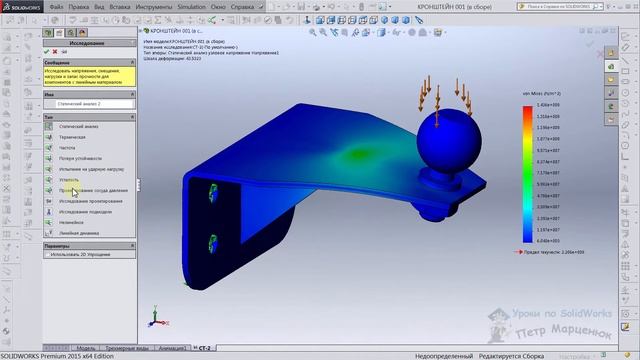The width and height of the screenshot is (640, 360).
Task: Select Исследование проектирования study type
Action: (91, 201)
